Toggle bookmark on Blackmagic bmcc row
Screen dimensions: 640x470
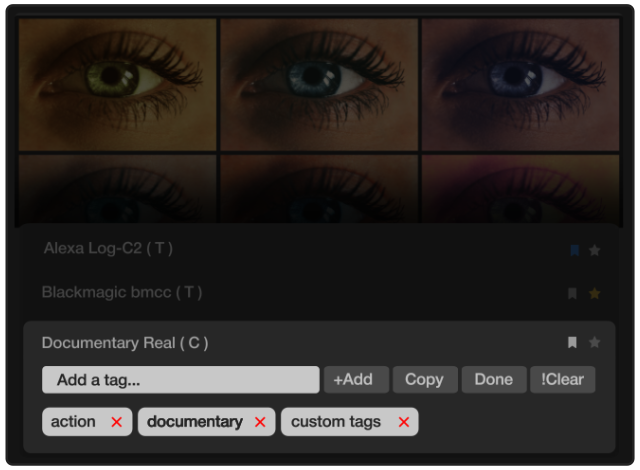[x=572, y=293]
